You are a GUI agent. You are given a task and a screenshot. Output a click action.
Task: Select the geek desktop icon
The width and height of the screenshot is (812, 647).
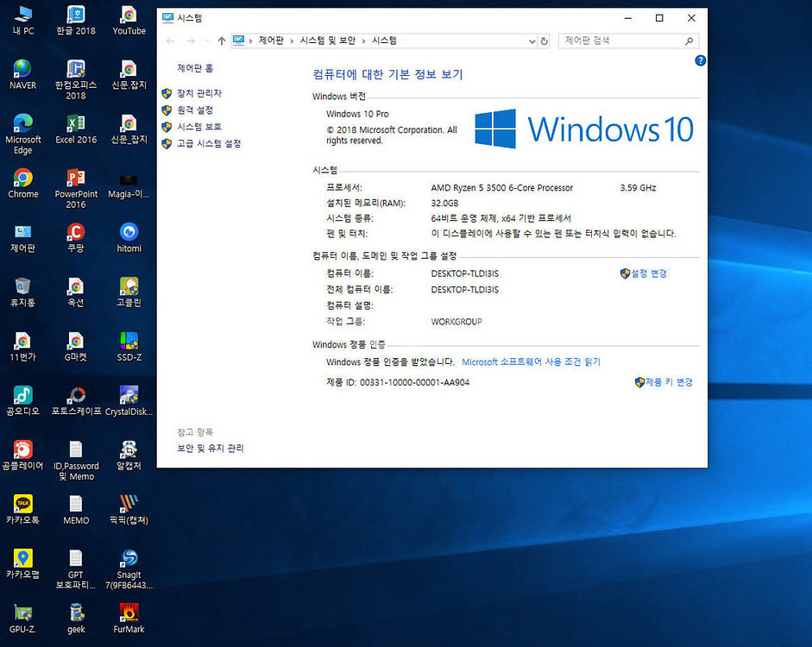point(76,619)
